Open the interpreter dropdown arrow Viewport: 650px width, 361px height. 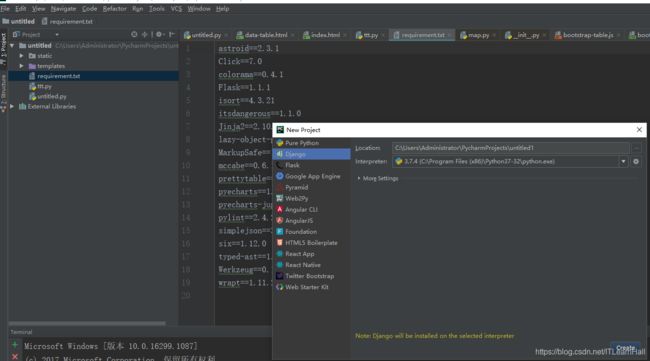click(x=623, y=162)
